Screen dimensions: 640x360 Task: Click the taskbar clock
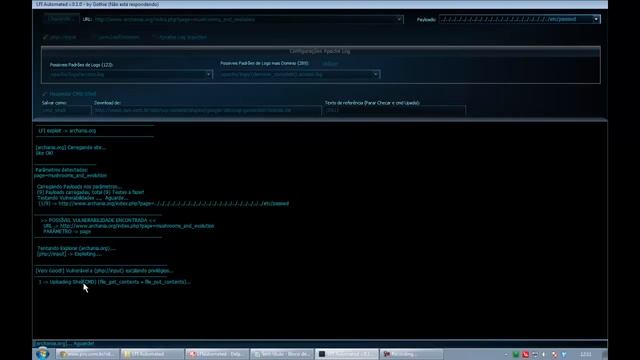(586, 354)
